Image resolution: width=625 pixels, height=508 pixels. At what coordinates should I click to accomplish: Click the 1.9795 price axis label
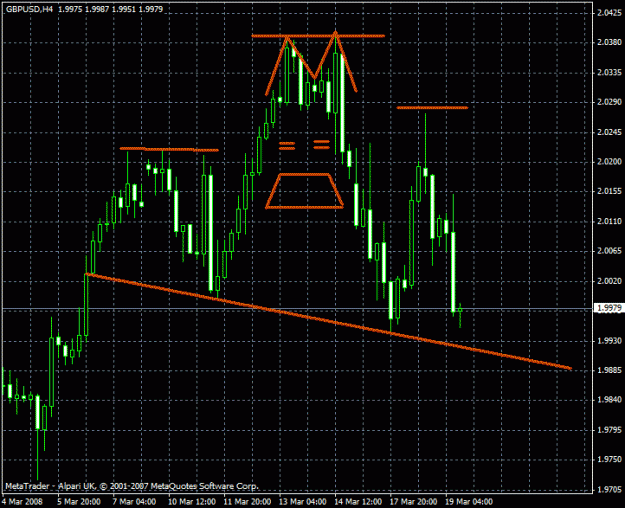(x=609, y=430)
